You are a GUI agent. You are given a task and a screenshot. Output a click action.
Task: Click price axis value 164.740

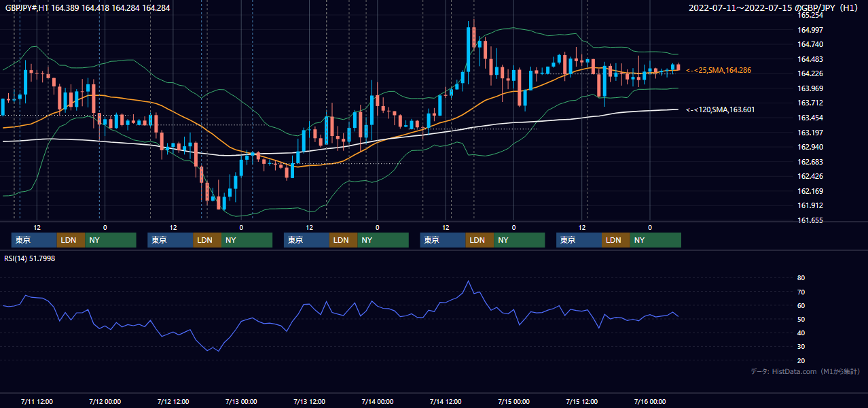point(810,44)
